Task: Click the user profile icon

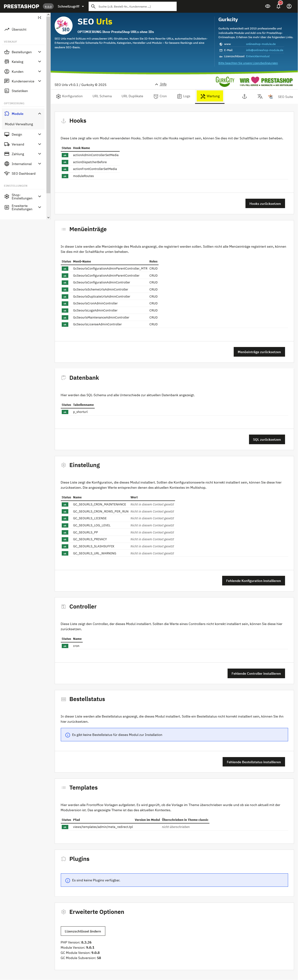Action: coord(289,6)
